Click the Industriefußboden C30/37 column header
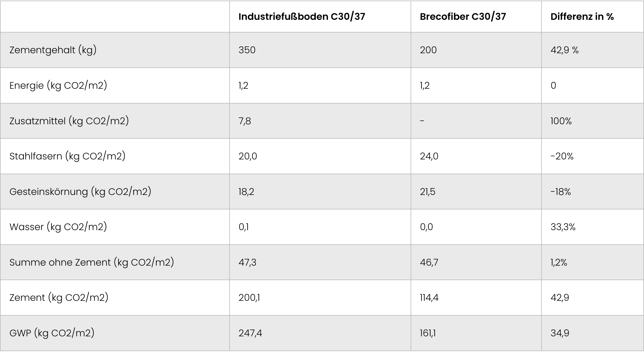 tap(302, 17)
